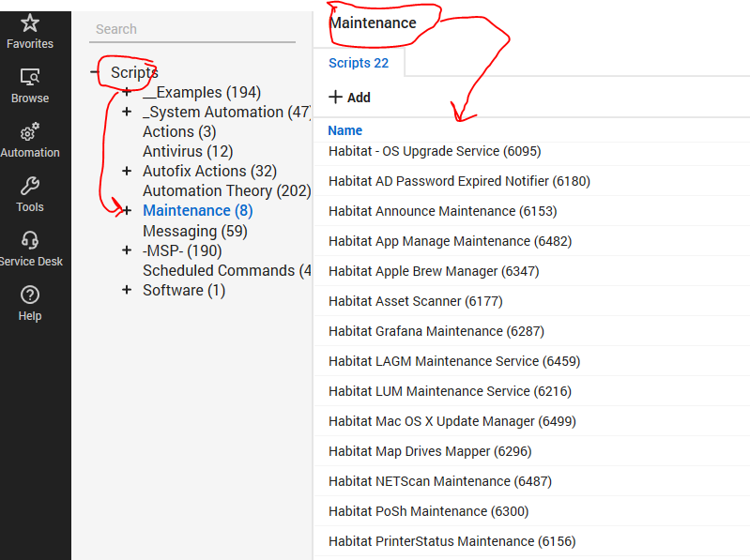
Task: Expand the __Examples folder
Action: coord(127,93)
